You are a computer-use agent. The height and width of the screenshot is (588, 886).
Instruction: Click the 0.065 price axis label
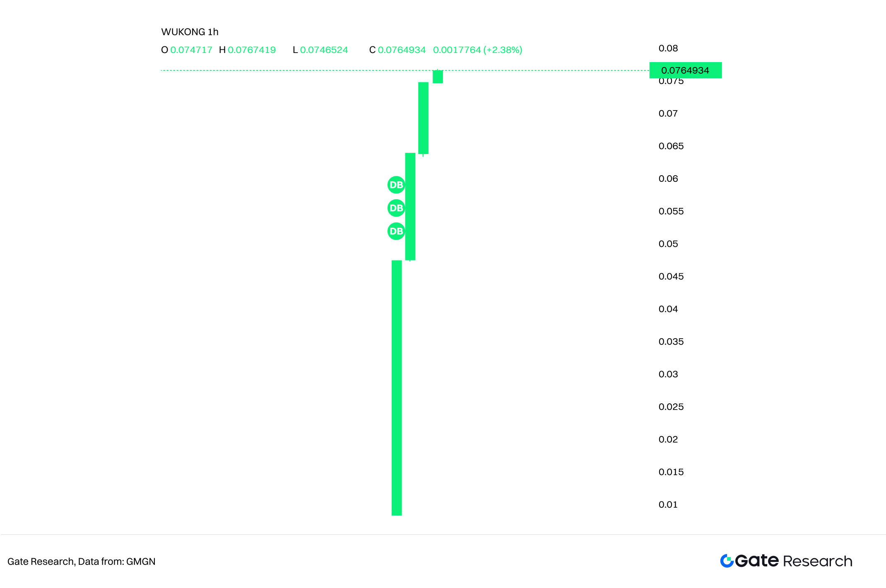point(671,146)
